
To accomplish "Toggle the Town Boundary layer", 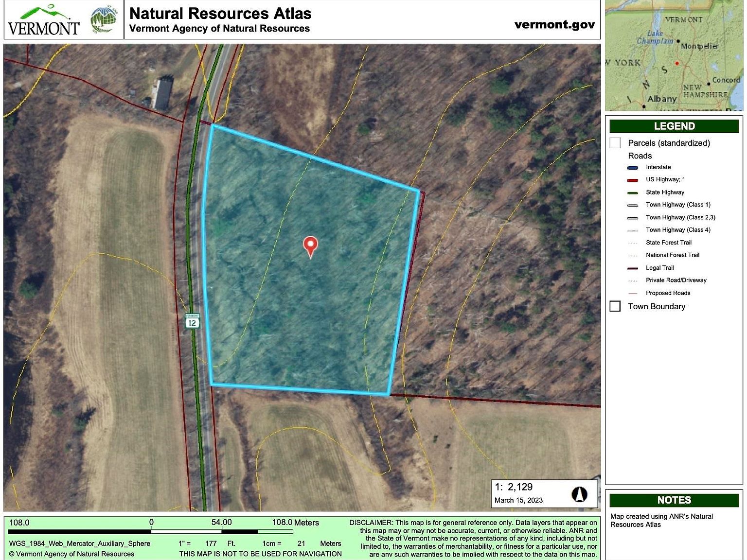I will [x=615, y=306].
